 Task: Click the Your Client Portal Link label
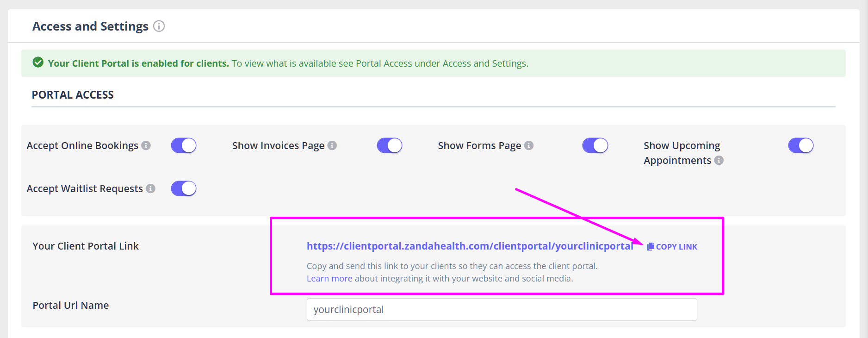(86, 246)
